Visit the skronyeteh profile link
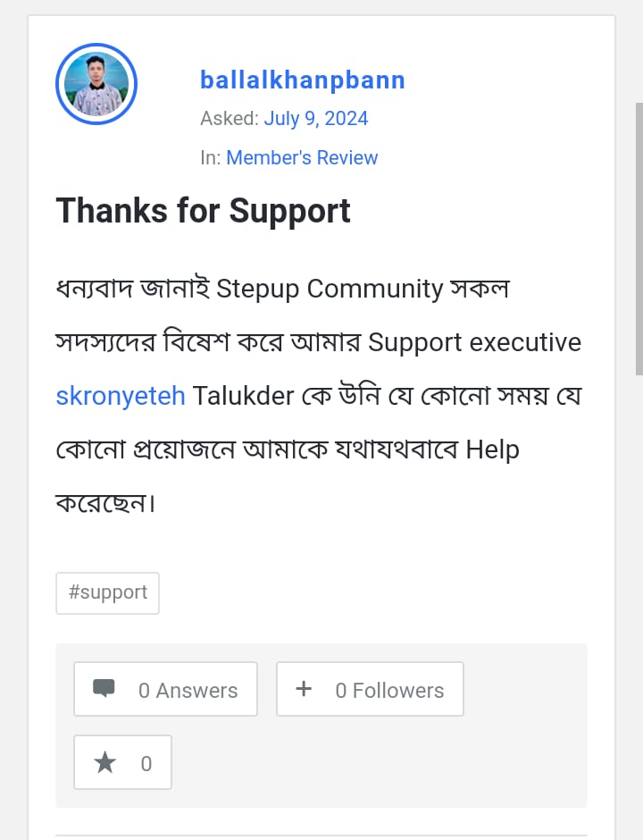This screenshot has width=643, height=840. (121, 396)
